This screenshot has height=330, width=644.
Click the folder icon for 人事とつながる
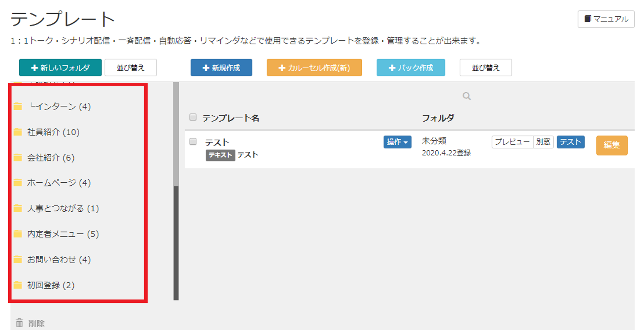[x=18, y=208]
